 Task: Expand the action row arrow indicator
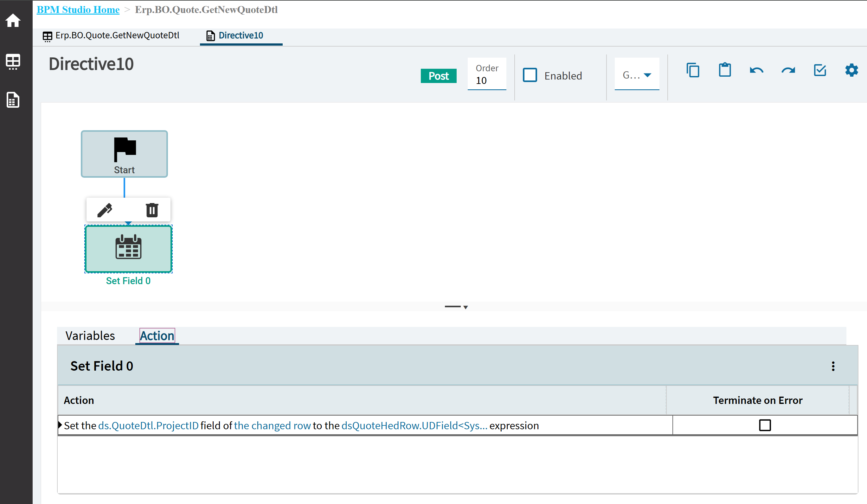[60, 425]
